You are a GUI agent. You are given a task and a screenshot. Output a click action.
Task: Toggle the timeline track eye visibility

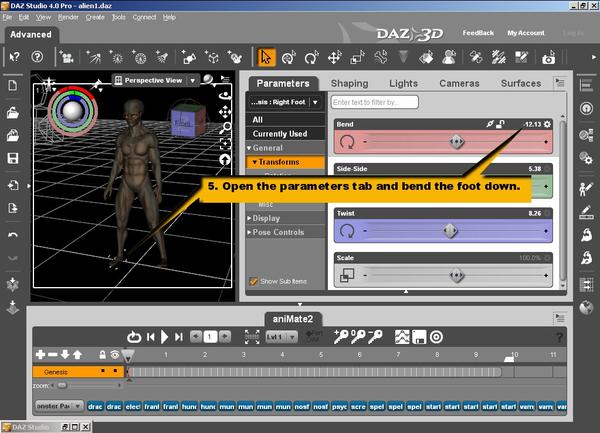click(115, 355)
